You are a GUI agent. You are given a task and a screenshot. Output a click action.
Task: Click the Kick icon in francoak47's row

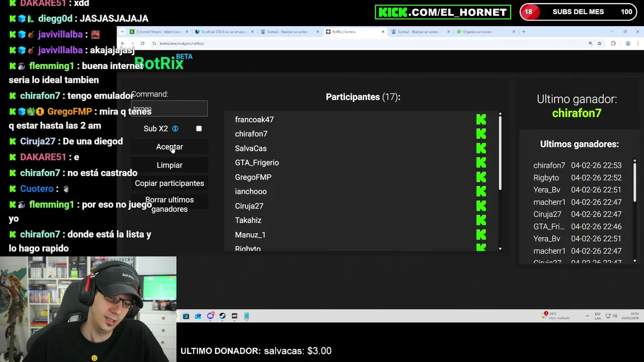(x=481, y=120)
